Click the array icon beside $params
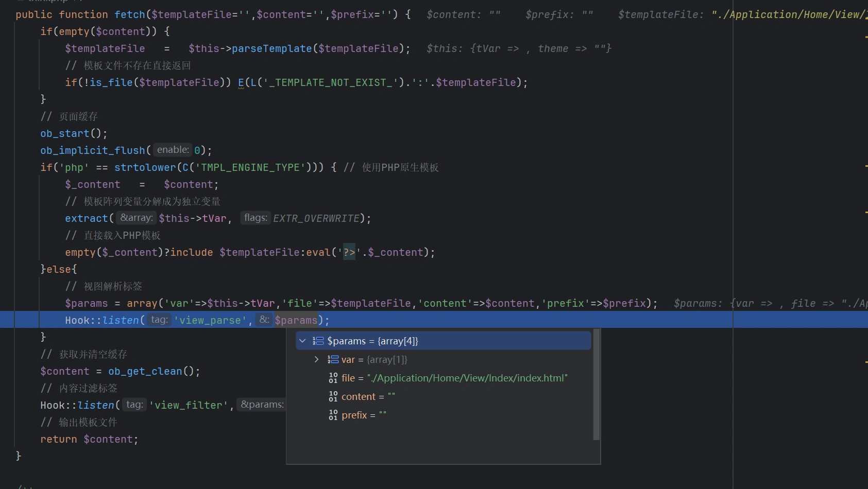 [318, 341]
